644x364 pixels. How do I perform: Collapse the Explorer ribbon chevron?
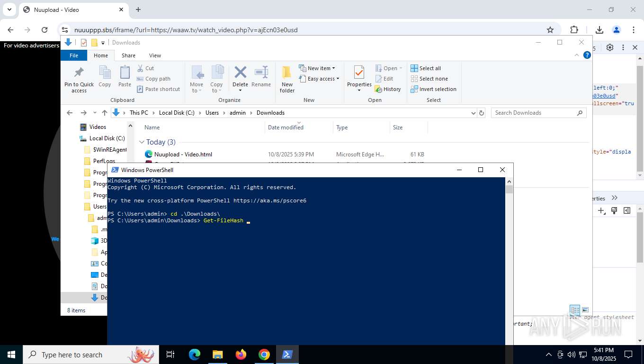[577, 55]
